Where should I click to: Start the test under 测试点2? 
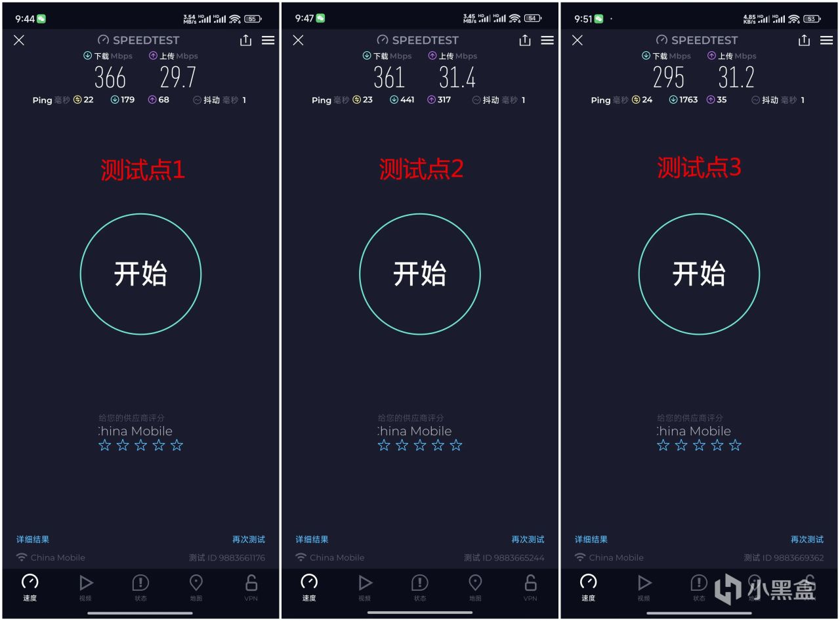(420, 274)
